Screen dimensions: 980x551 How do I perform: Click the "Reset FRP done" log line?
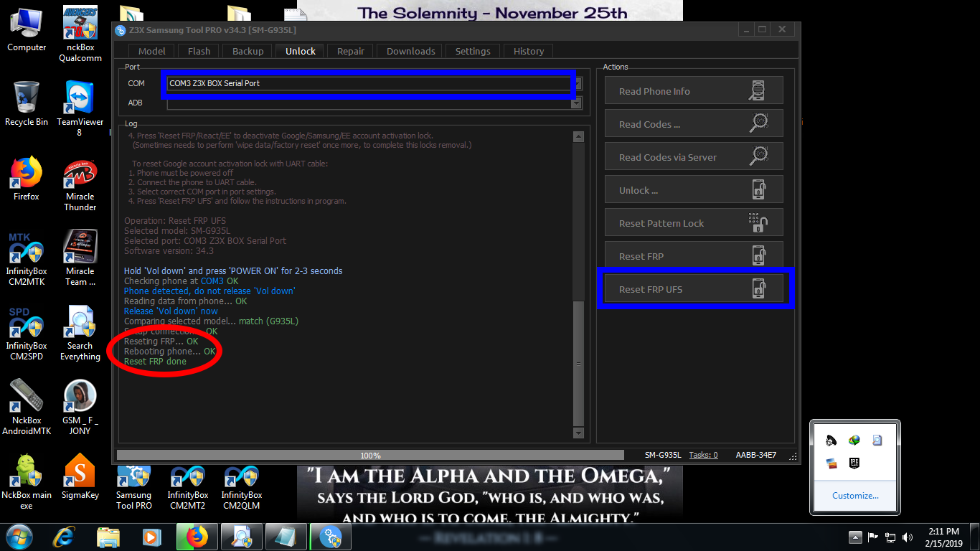point(155,362)
